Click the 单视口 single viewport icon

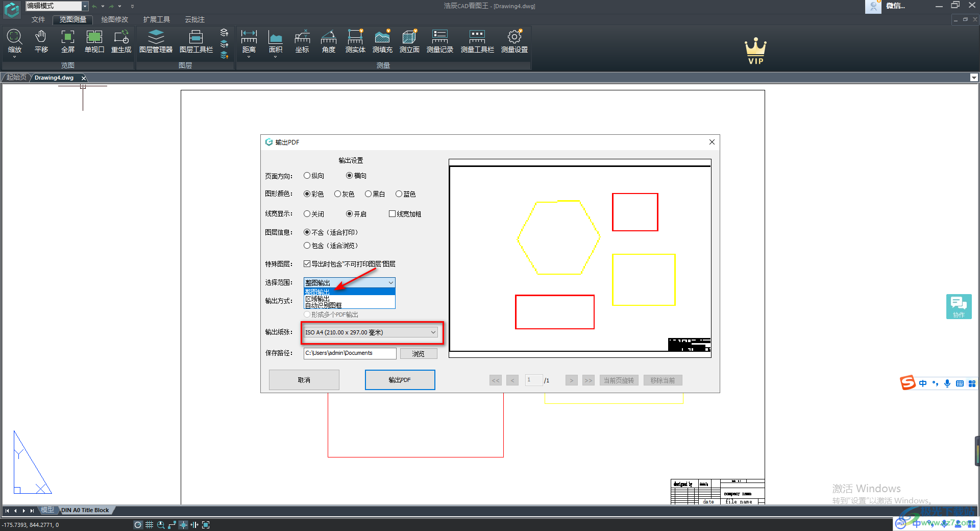tap(94, 41)
